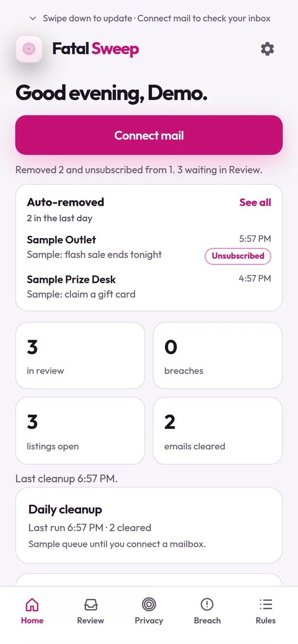Open the Sample Prize Desk entry

[149, 287]
